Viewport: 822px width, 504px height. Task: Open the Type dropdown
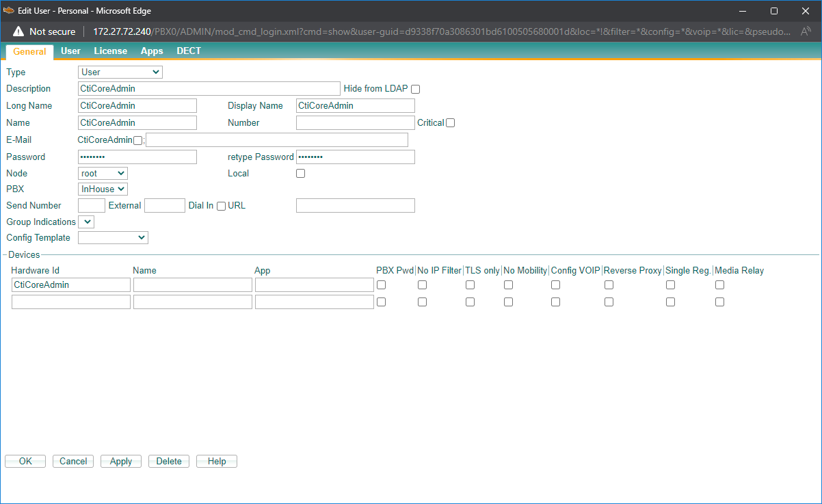[120, 72]
